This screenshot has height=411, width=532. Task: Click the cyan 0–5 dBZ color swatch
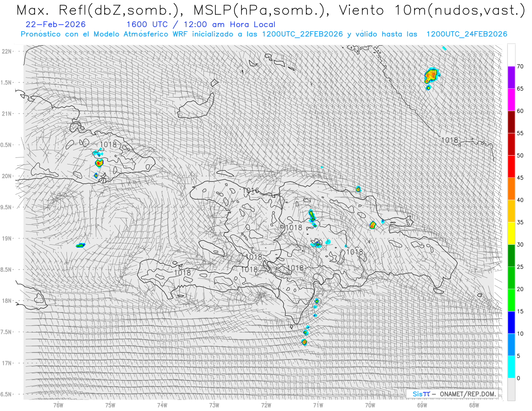click(511, 367)
